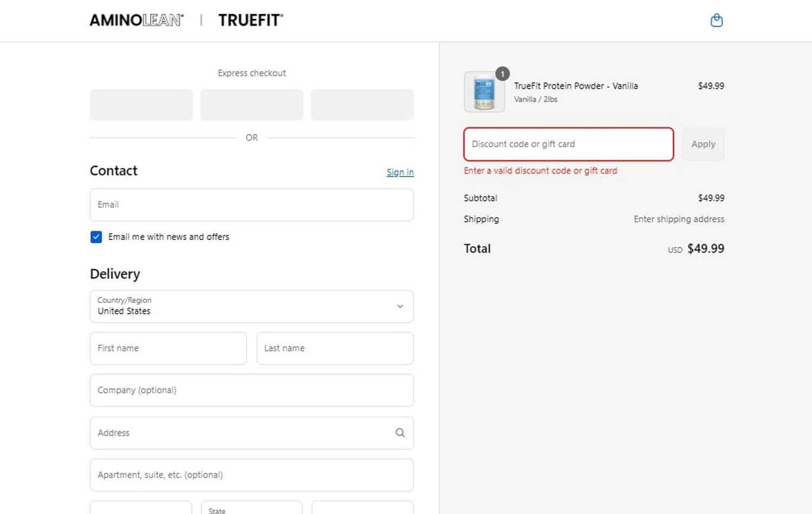Select the last express checkout button

(x=362, y=105)
